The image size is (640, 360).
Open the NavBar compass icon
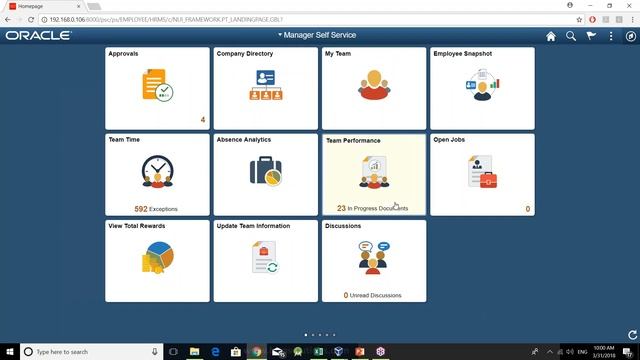pos(631,36)
